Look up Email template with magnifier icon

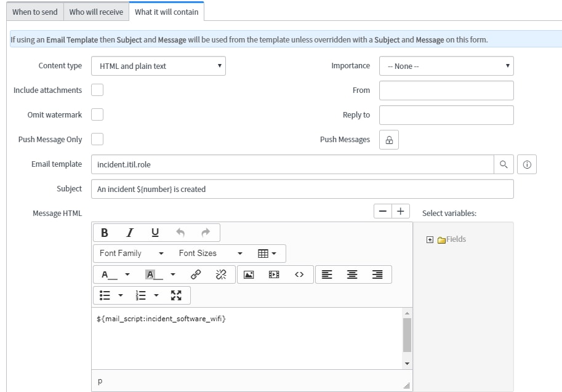504,164
